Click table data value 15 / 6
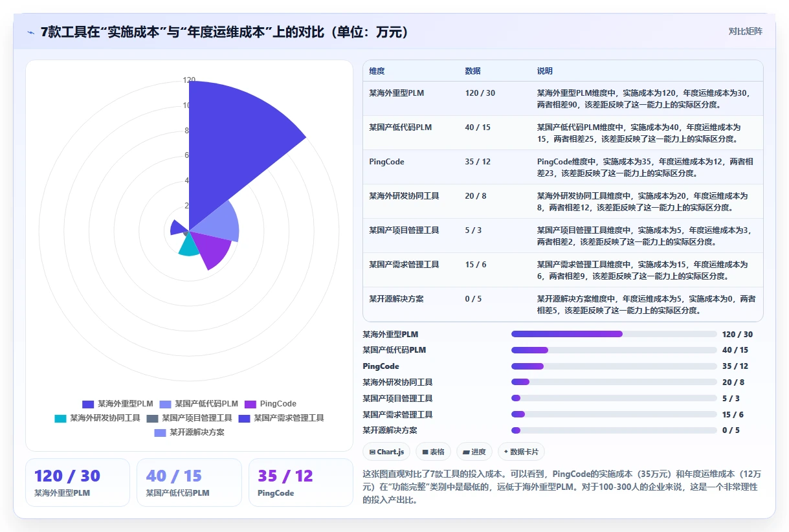 tap(476, 264)
